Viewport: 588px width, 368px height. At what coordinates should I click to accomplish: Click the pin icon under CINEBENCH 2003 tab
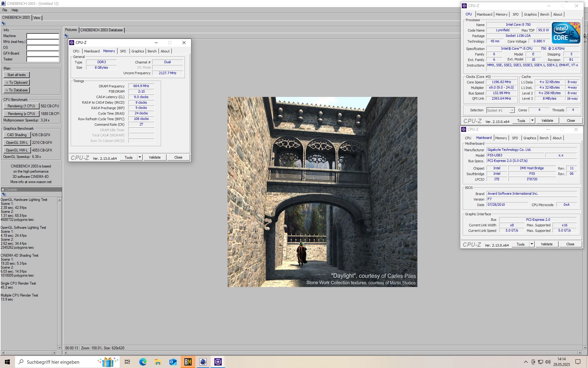4,24
